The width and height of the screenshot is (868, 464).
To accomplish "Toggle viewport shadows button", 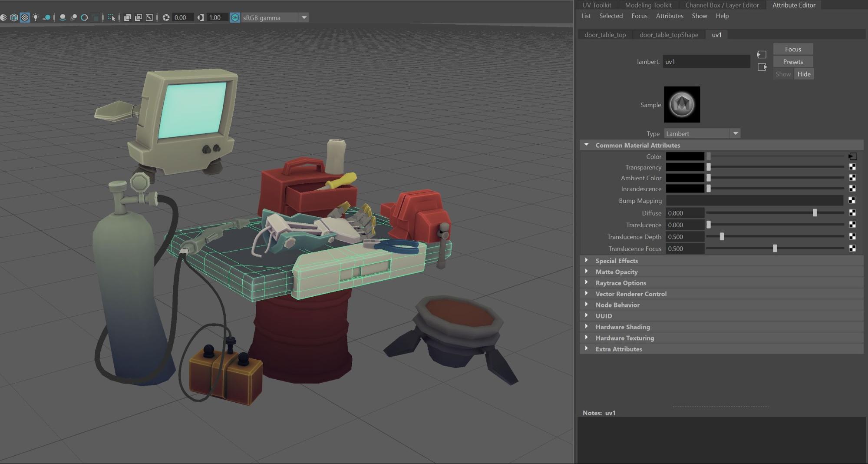I will coord(46,17).
